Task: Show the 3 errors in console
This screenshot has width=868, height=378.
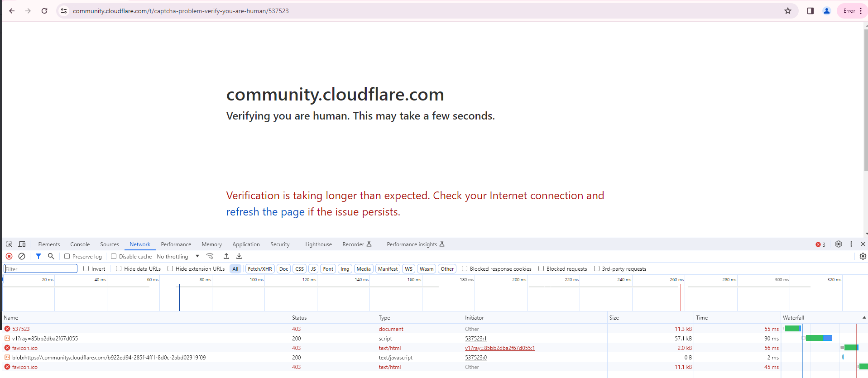Action: coord(820,244)
